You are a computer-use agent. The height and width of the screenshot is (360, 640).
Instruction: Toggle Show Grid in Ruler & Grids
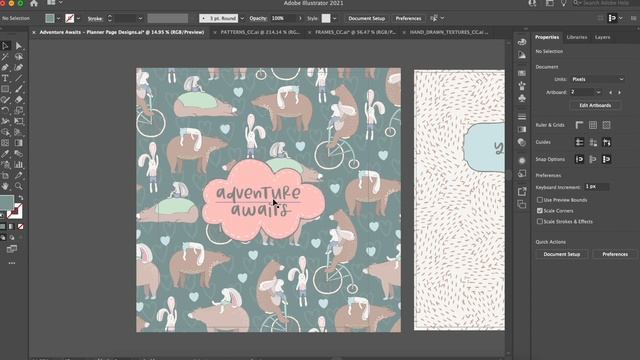[593, 125]
